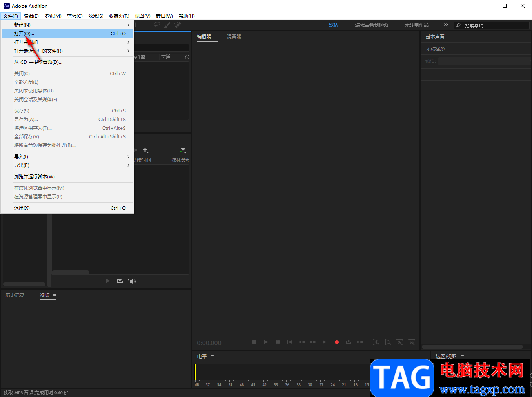
Task: Click the Fast Forward transport button
Action: tap(313, 342)
